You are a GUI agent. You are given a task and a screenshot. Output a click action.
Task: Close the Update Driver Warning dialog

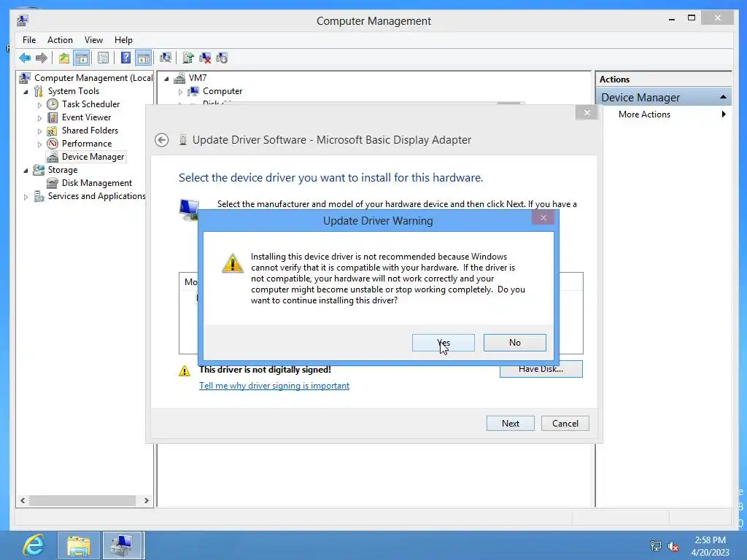point(543,217)
